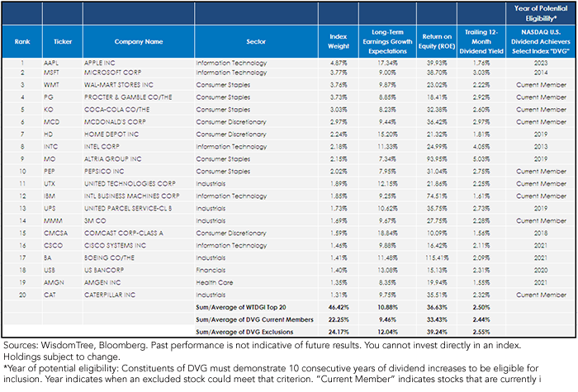Click UNITED PARCEL SERVICE-CL B name
578x392 pixels.
click(128, 209)
